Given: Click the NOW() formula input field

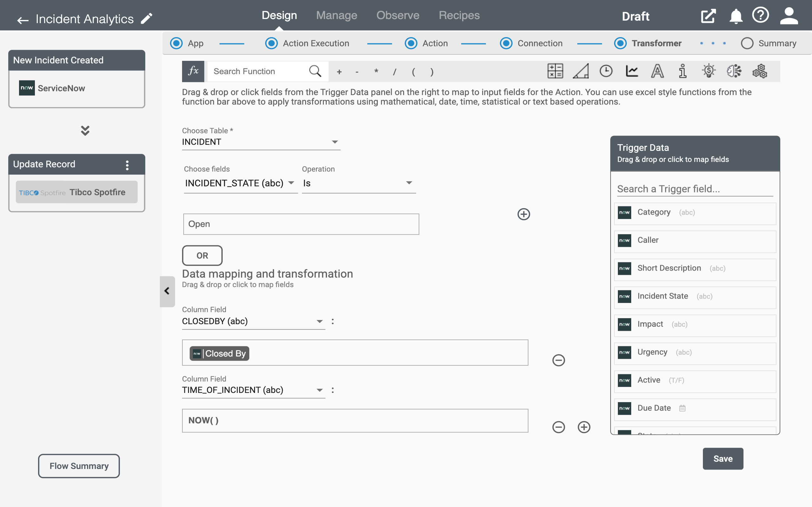Looking at the screenshot, I should tap(356, 420).
